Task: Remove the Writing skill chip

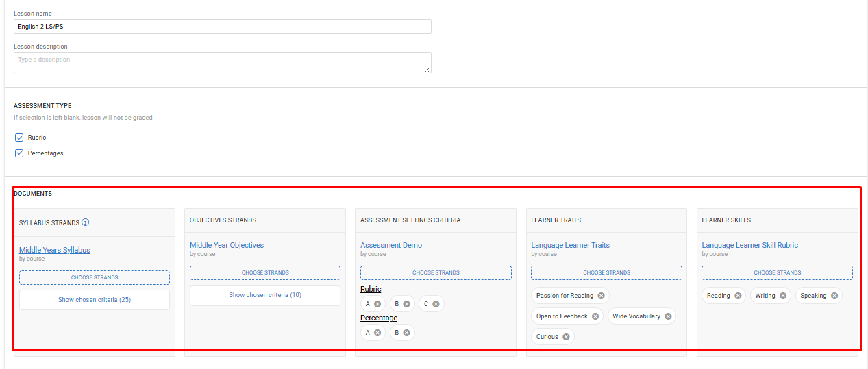Action: (x=783, y=296)
